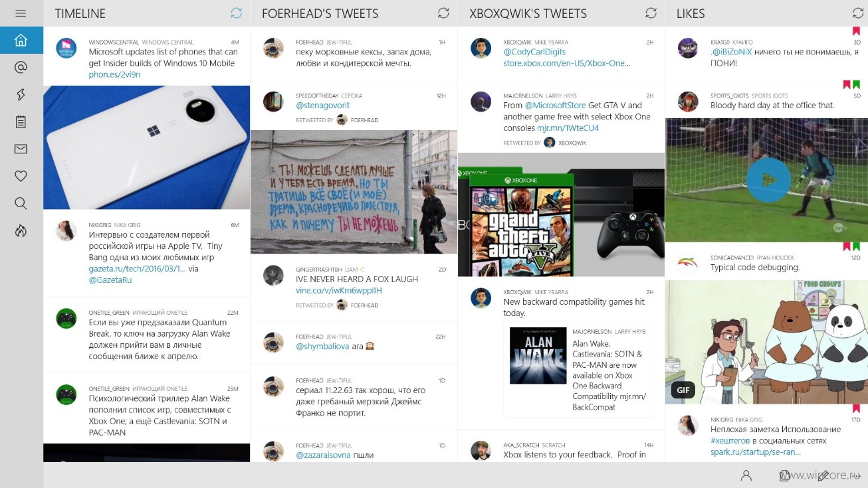Open the @zazaraisovna mention
This screenshot has height=488, width=868.
click(x=324, y=455)
